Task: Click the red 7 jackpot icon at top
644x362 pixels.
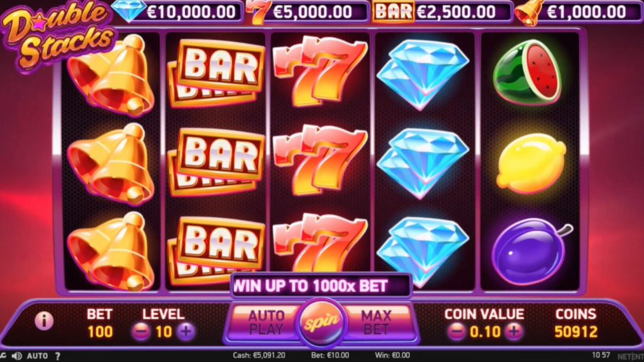Action: coord(258,12)
